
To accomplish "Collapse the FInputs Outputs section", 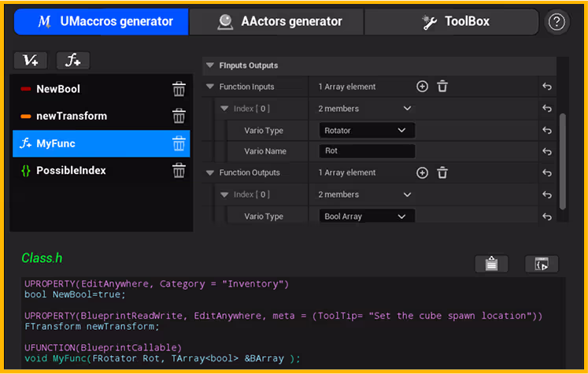I will 210,65.
